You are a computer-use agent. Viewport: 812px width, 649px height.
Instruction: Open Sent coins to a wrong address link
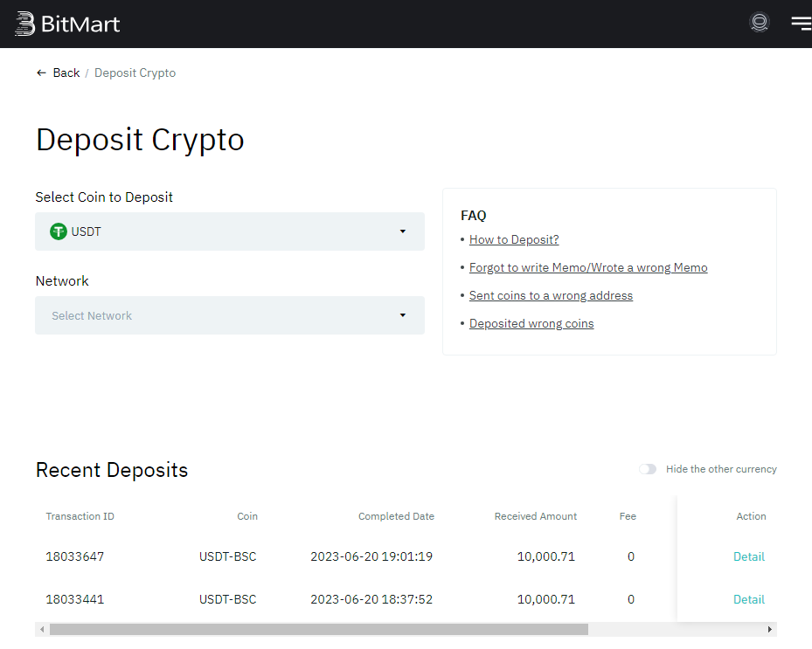click(551, 295)
